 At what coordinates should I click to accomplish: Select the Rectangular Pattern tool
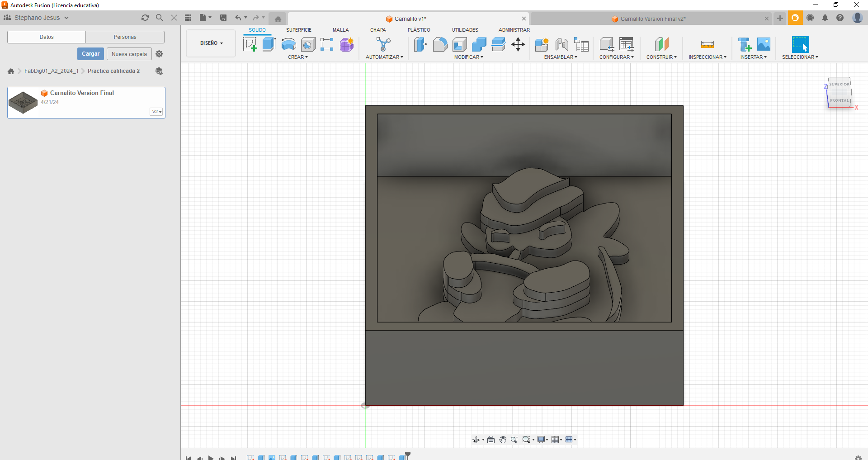327,44
